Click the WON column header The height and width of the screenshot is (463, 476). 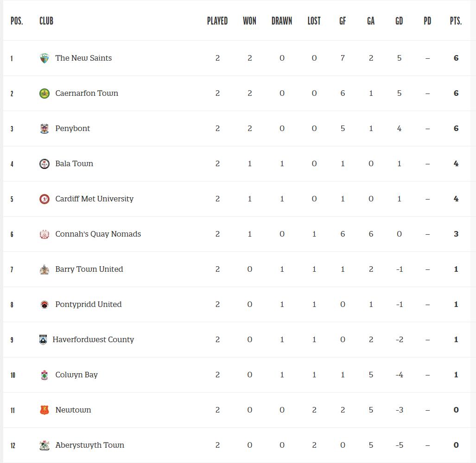[x=249, y=21]
